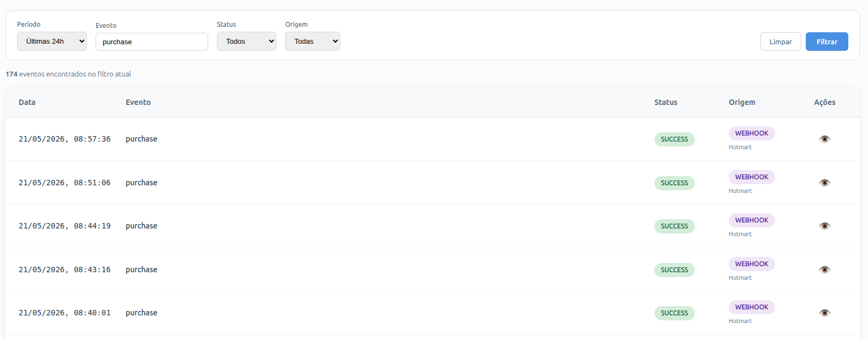Select the purchase event name in the 08:40:01 row
This screenshot has height=340, width=868.
(x=141, y=313)
